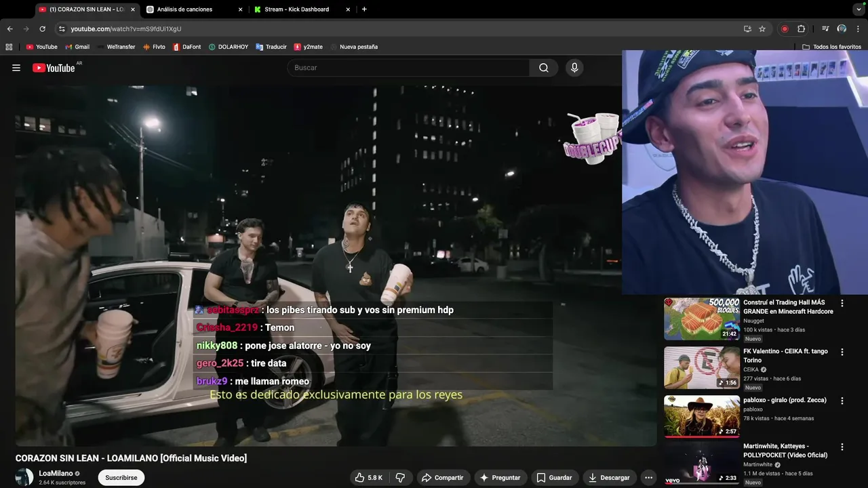Open the LoaMilano channel avatar
Image resolution: width=868 pixels, height=488 pixels.
point(24,477)
